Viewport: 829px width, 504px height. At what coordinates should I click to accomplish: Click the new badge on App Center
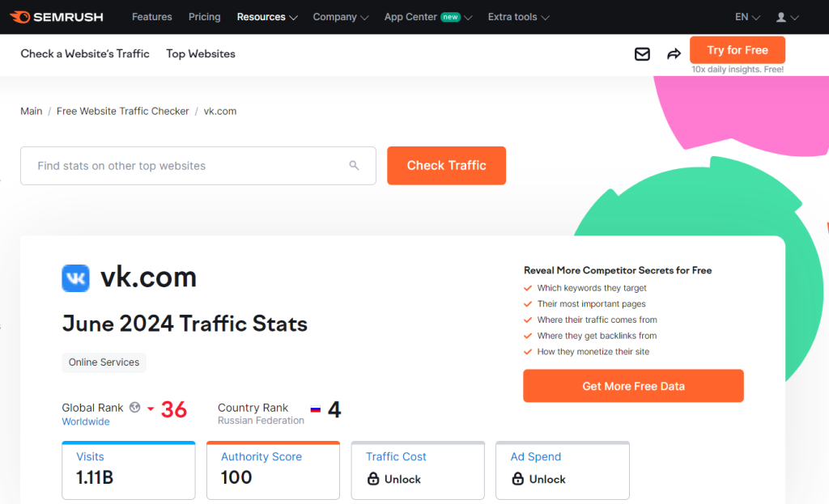click(x=450, y=17)
